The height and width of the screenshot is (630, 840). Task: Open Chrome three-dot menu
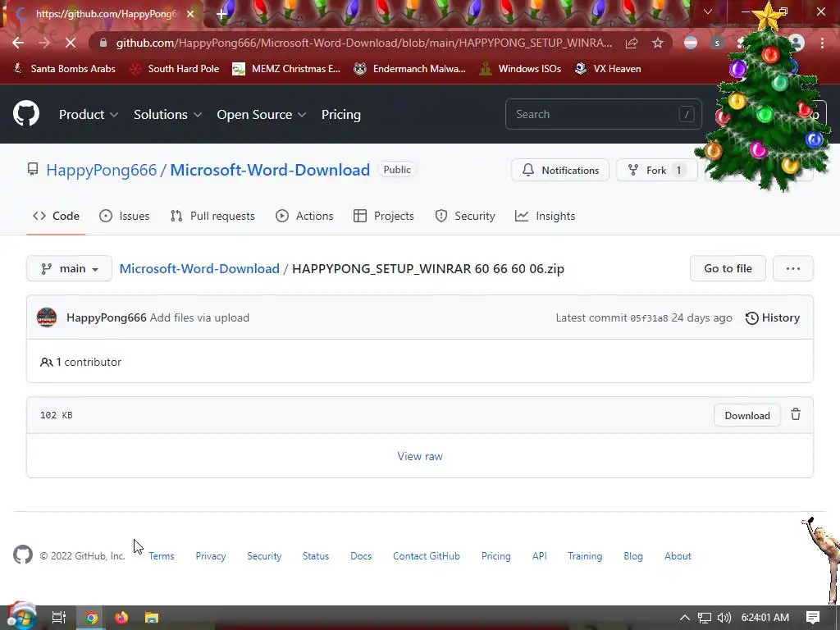(822, 43)
